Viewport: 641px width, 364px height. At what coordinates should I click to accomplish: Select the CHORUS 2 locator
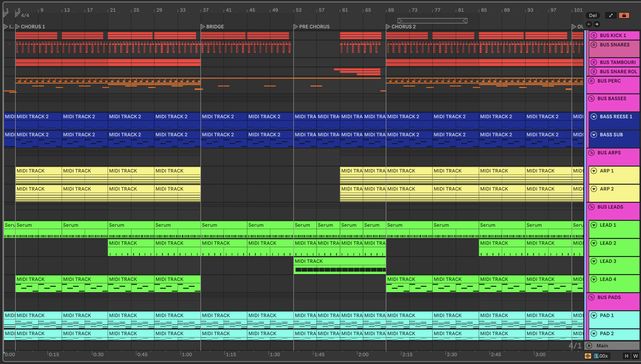[388, 26]
